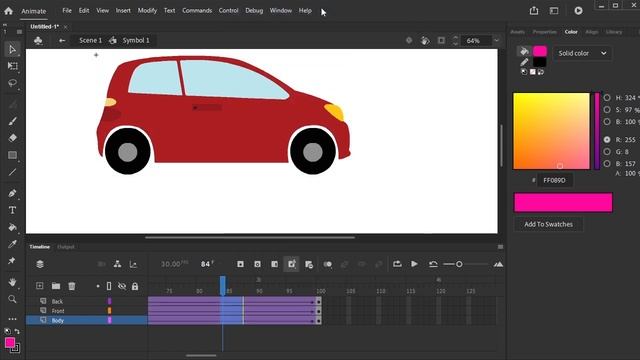The image size is (640, 360).
Task: Toggle onion skin in timeline
Action: pos(327,264)
